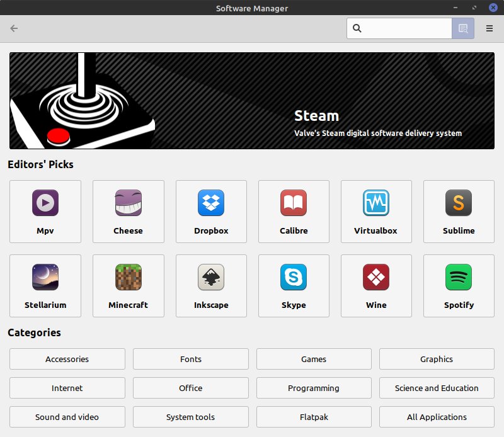This screenshot has width=504, height=437.
Task: Browse the Programming category
Action: tap(314, 388)
